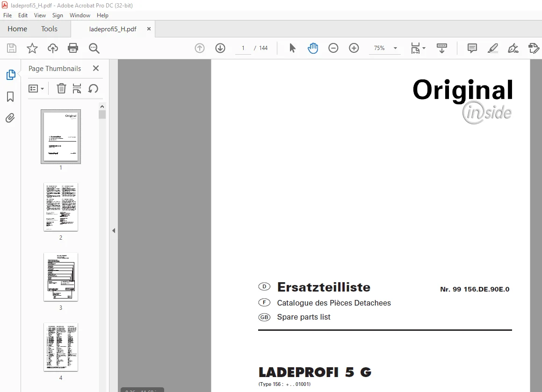The width and height of the screenshot is (542, 392).
Task: Open the Sign menu
Action: [x=58, y=15]
